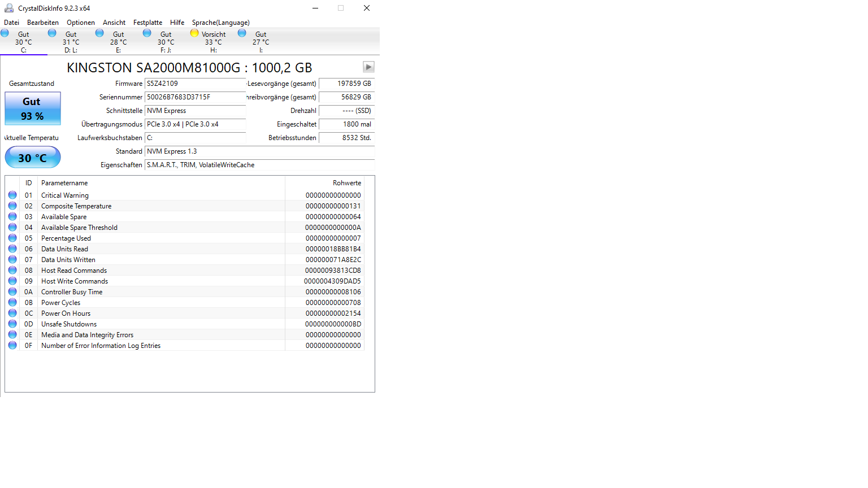Image resolution: width=868 pixels, height=488 pixels.
Task: Click status icon of Power Cycles row
Action: [12, 302]
